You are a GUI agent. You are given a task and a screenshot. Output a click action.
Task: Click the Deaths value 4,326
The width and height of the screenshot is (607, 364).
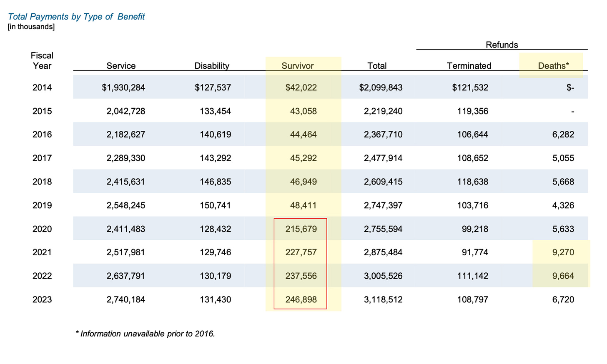(563, 205)
